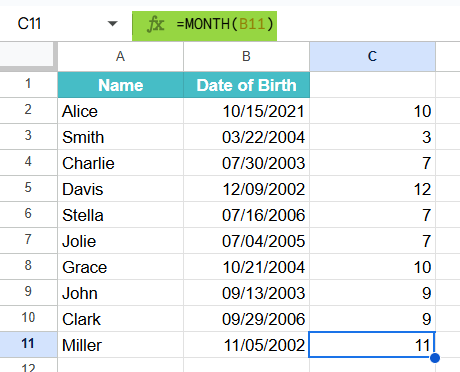
Task: Select month value in Charlie's row
Action: [372, 163]
